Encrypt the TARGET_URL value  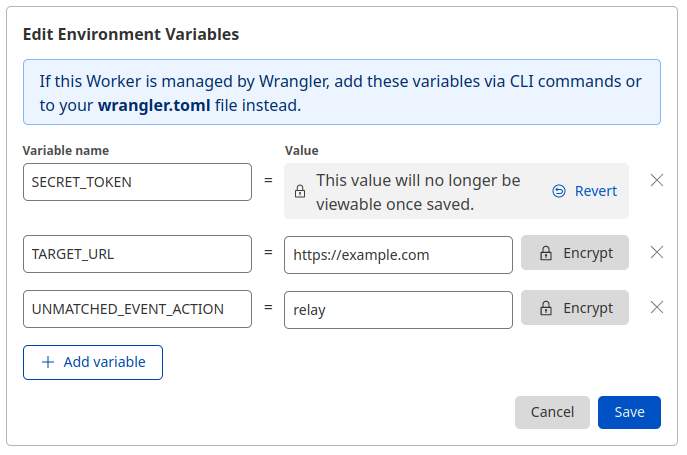575,254
